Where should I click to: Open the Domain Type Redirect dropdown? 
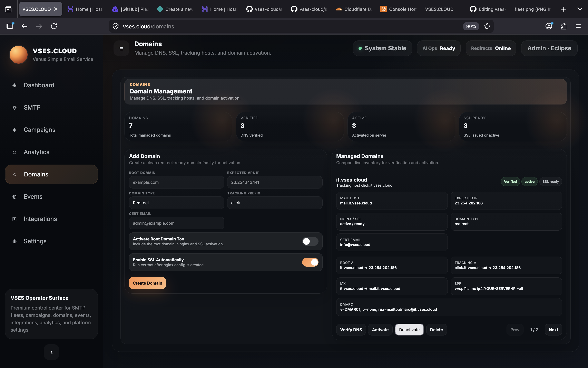[176, 203]
